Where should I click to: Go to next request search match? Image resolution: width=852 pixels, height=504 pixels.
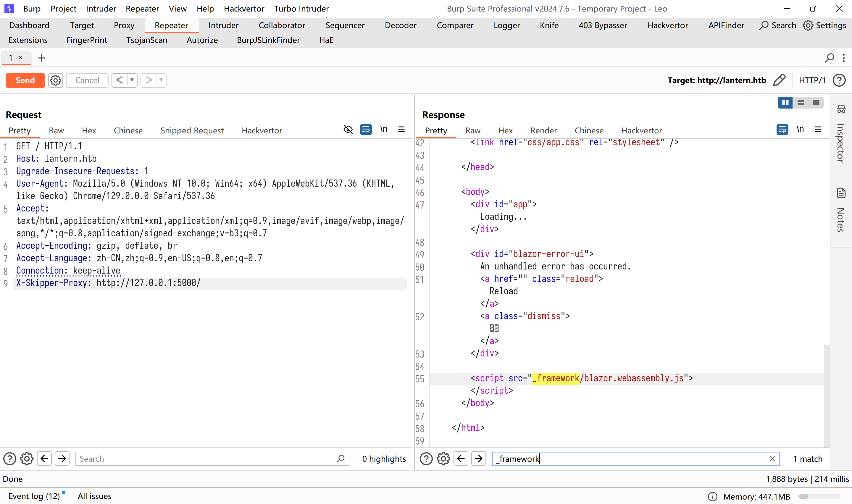click(x=62, y=459)
